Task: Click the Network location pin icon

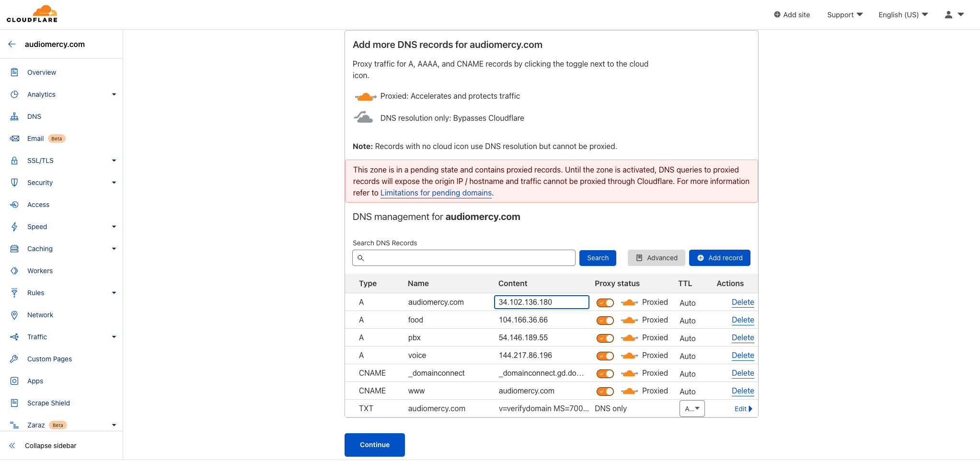Action: click(14, 315)
